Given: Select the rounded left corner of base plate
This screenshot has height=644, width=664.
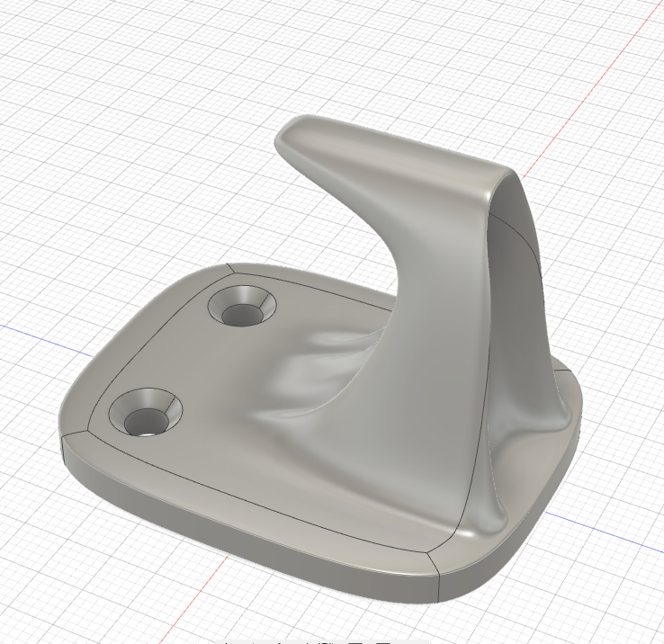Looking at the screenshot, I should coord(74,402).
